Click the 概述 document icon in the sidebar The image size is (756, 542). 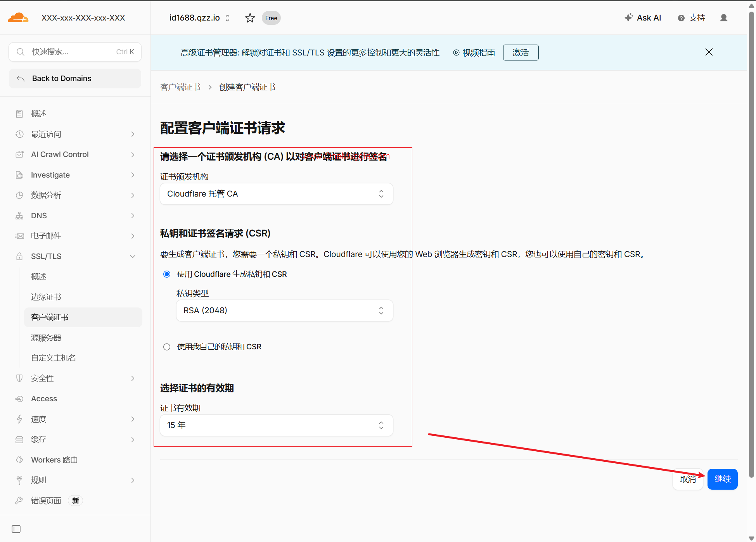[x=19, y=114]
